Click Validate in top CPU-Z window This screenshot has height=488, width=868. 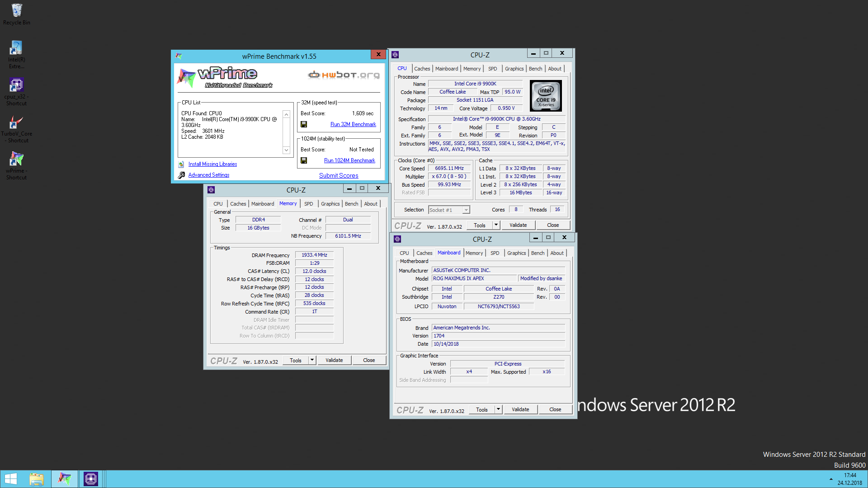pos(518,225)
